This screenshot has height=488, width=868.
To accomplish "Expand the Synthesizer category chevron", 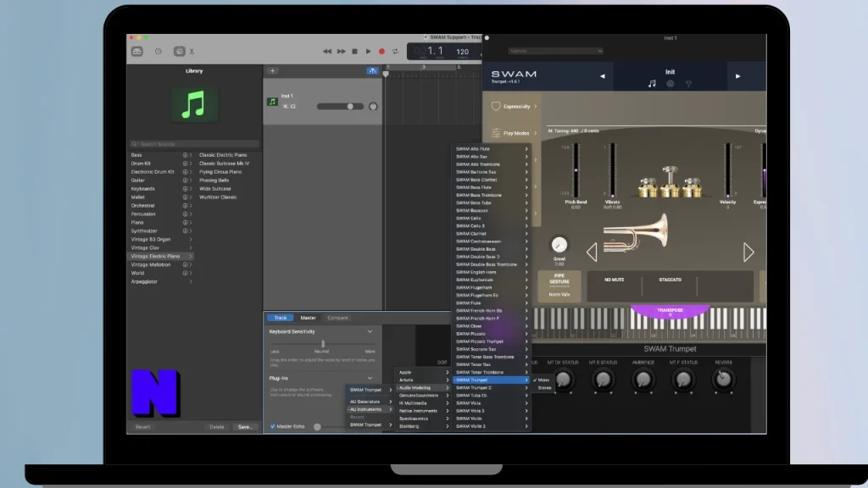I will coord(191,230).
